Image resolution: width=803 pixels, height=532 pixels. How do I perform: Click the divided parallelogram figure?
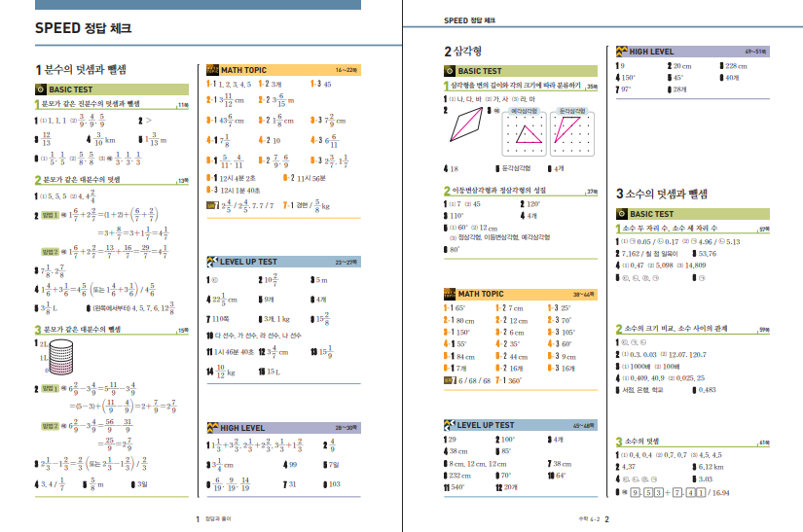(470, 125)
